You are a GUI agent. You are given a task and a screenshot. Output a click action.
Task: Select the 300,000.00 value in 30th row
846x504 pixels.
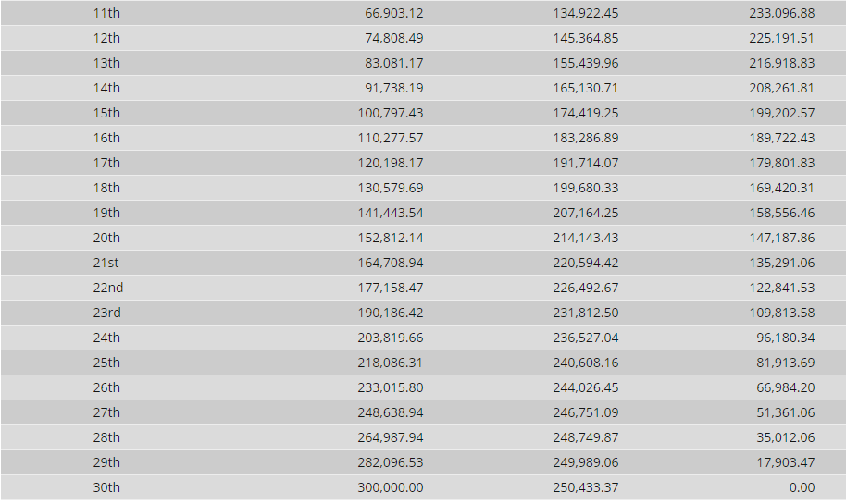391,487
